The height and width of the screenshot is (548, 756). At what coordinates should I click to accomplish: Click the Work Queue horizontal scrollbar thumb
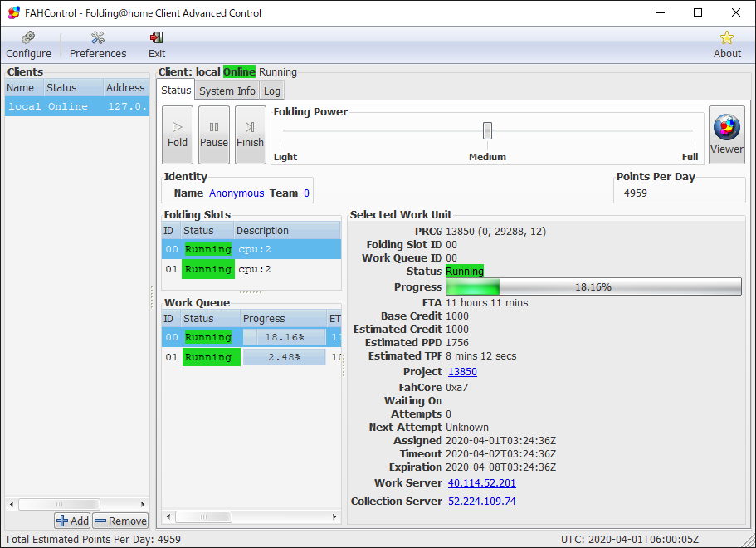click(203, 516)
